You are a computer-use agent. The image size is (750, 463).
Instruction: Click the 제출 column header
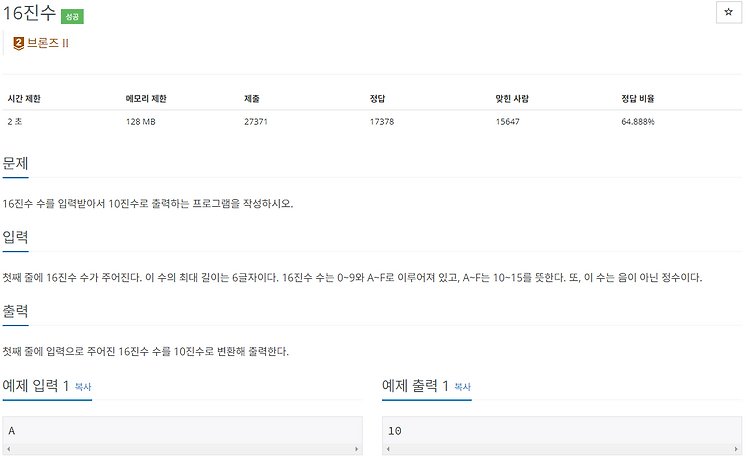pyautogui.click(x=252, y=99)
